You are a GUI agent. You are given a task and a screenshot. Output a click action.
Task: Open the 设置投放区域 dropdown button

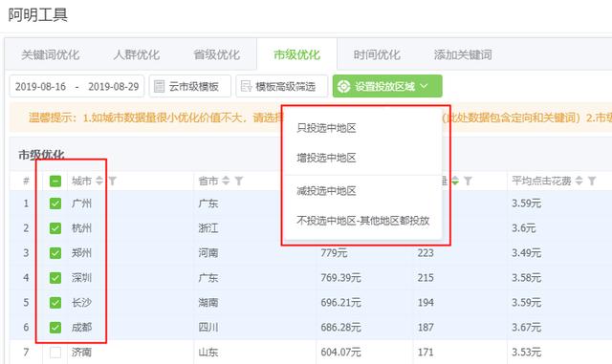tap(387, 86)
